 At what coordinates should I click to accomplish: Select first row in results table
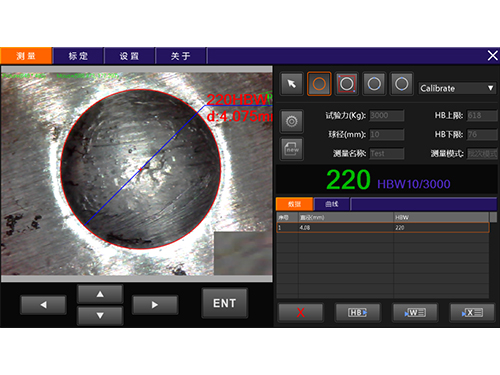point(383,228)
